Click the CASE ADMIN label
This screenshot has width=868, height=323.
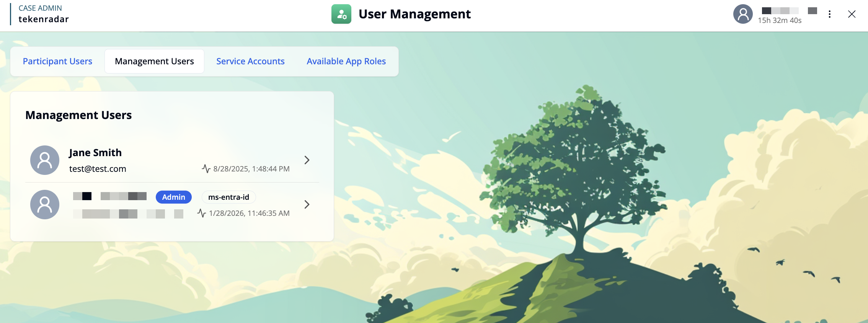point(40,8)
